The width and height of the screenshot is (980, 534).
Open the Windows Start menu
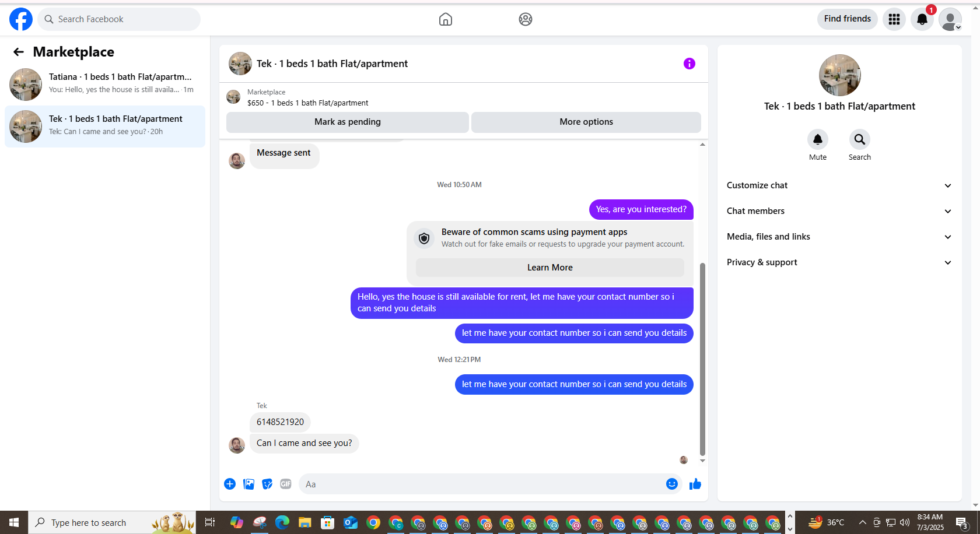pyautogui.click(x=14, y=522)
